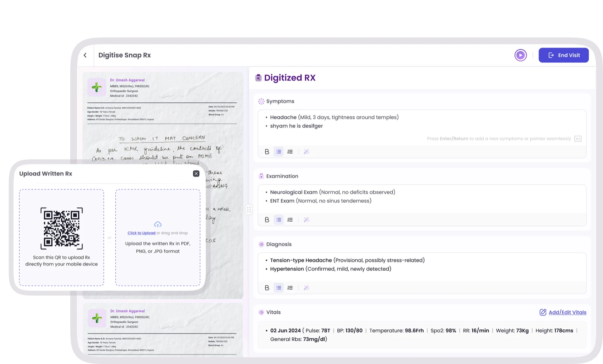This screenshot has width=603, height=364.
Task: Toggle numbered list in Symptoms toolbar
Action: point(290,152)
